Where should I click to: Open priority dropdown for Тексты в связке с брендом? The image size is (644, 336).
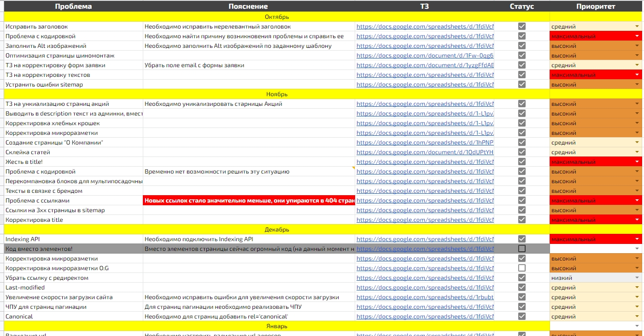click(637, 191)
